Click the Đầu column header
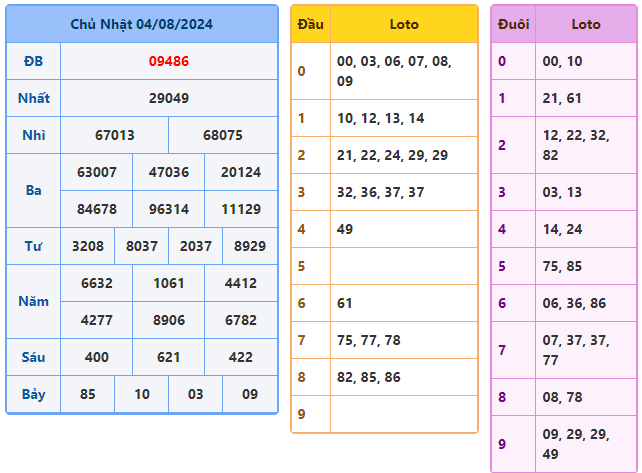This screenshot has height=473, width=642. tap(310, 24)
